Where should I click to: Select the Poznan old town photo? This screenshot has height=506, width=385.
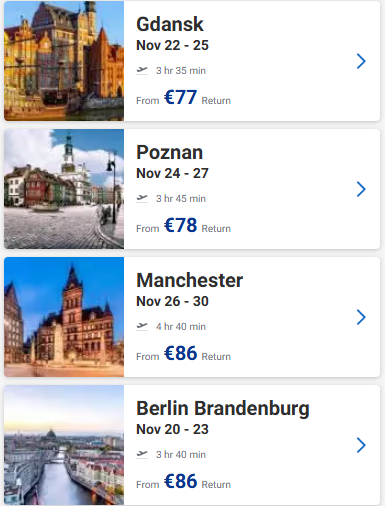click(64, 189)
